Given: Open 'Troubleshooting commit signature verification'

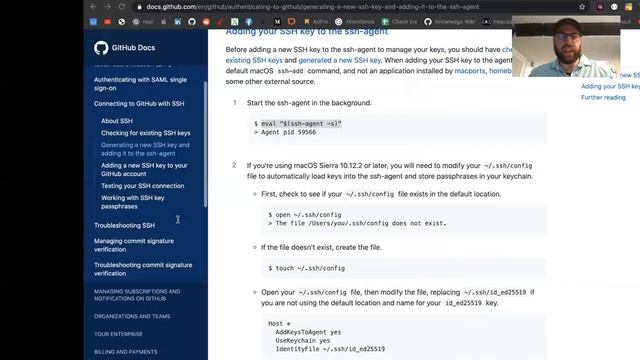Looking at the screenshot, I should (143, 269).
